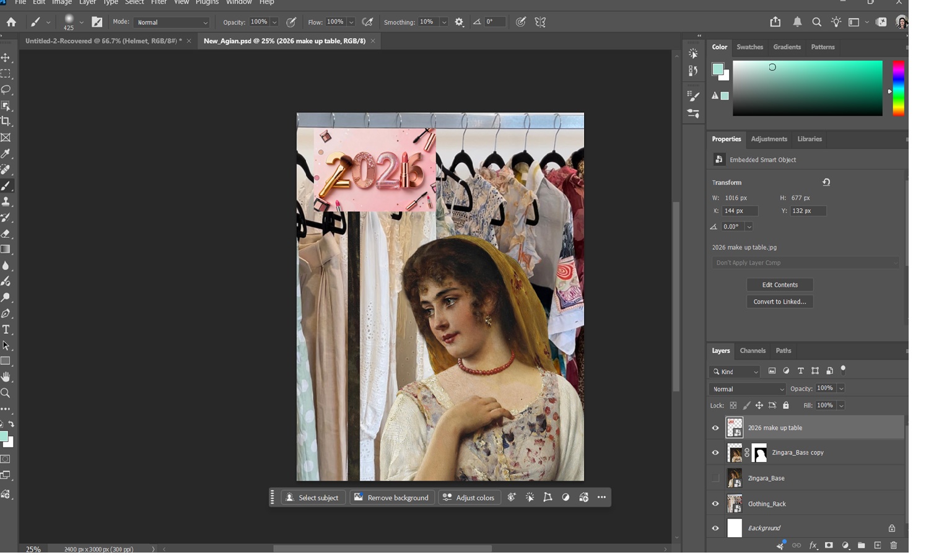
Task: Select the Move tool
Action: [x=6, y=58]
